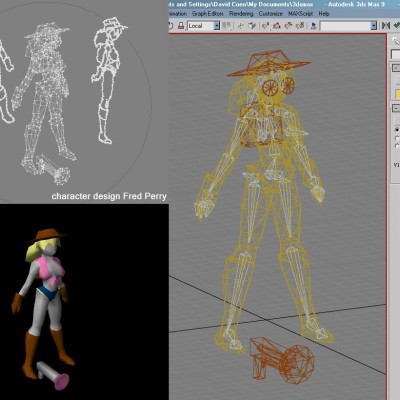
Task: Click the orange gun wireframe on viewport floor
Action: pos(282,360)
